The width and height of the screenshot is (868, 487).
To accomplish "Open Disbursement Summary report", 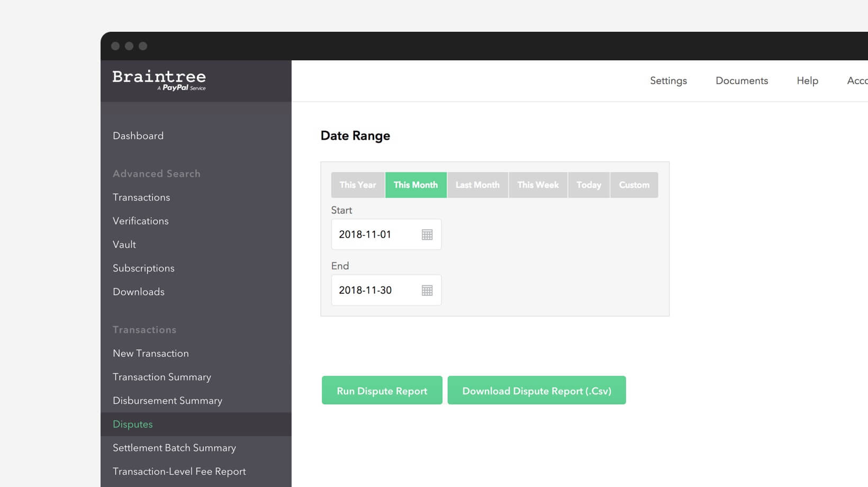I will click(167, 401).
